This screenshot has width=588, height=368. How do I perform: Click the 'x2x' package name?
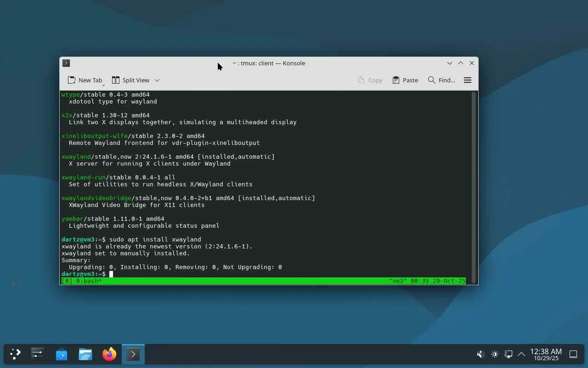tap(67, 115)
